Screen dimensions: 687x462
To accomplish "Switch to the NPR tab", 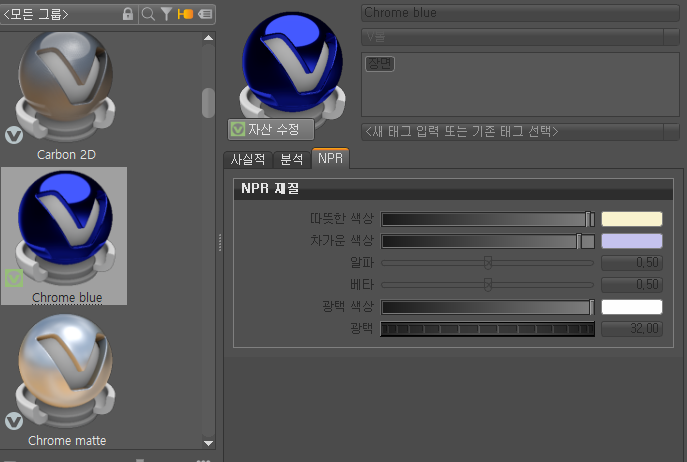I will click(330, 158).
